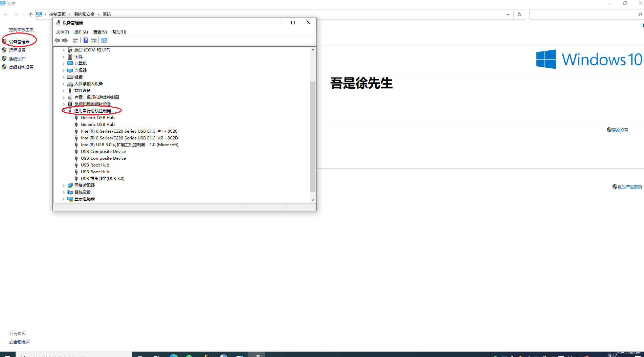Select the 显示适配器 display icon
Screen dimensions: 644x357
pos(70,199)
